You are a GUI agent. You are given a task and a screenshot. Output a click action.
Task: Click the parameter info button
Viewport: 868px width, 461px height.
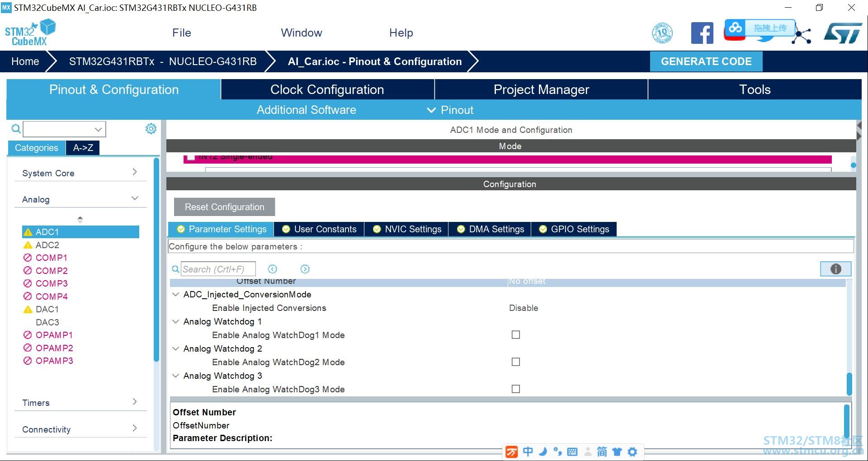click(x=836, y=269)
